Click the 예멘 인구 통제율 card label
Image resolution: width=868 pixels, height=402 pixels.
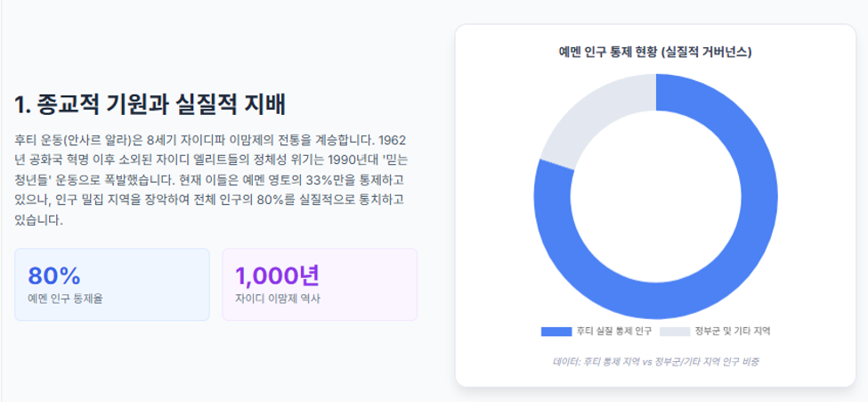click(x=65, y=299)
